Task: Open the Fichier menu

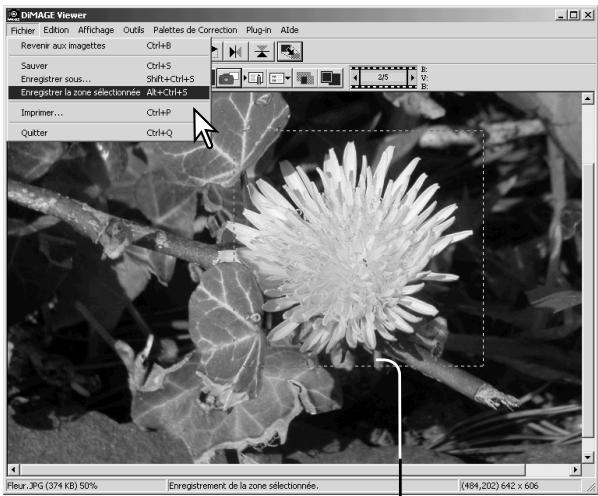Action: point(23,30)
